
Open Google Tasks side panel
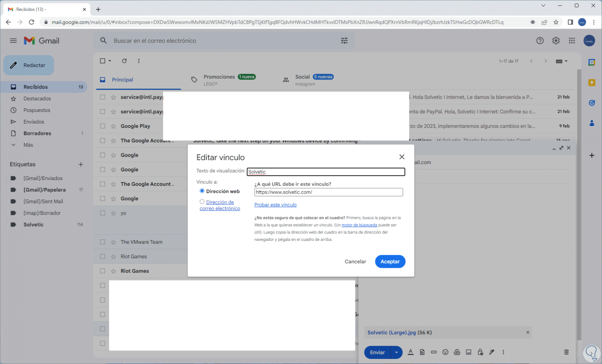coord(592,103)
